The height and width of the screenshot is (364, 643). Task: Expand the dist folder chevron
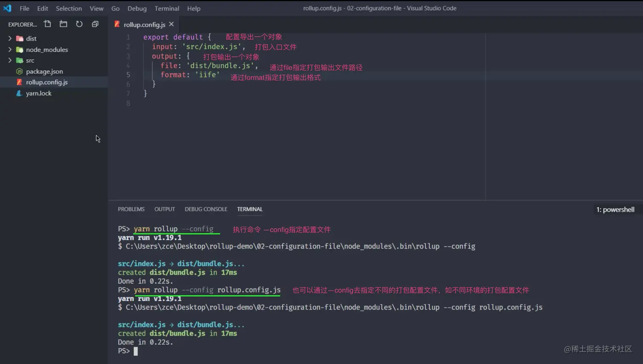[x=10, y=38]
